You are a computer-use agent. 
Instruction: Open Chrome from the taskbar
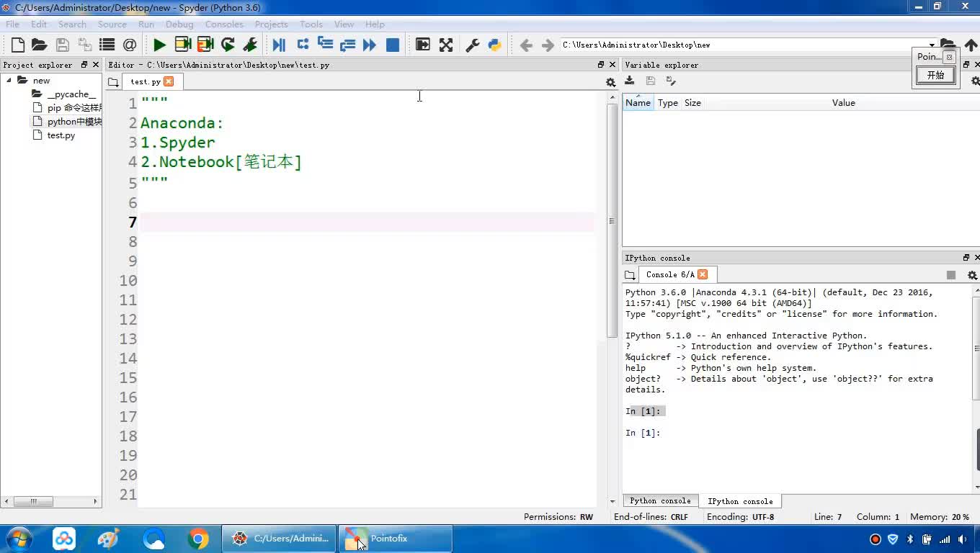click(x=198, y=539)
